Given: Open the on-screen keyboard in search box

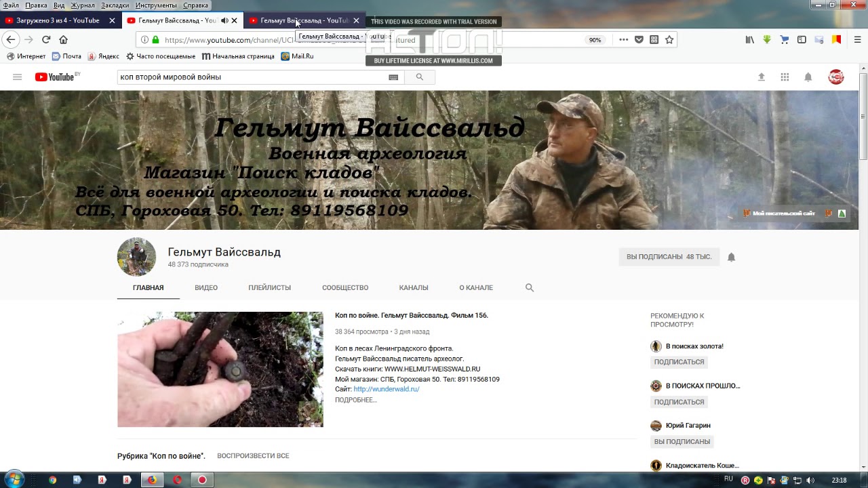Looking at the screenshot, I should tap(393, 77).
